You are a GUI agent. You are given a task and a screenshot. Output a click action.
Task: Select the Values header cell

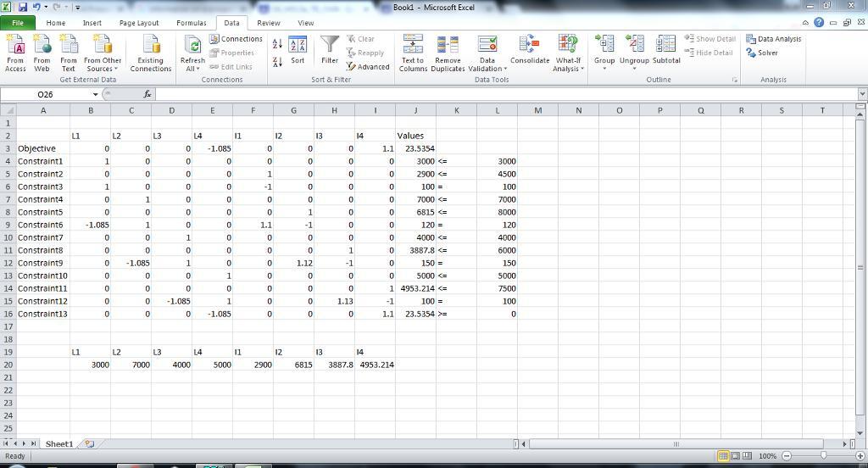415,136
